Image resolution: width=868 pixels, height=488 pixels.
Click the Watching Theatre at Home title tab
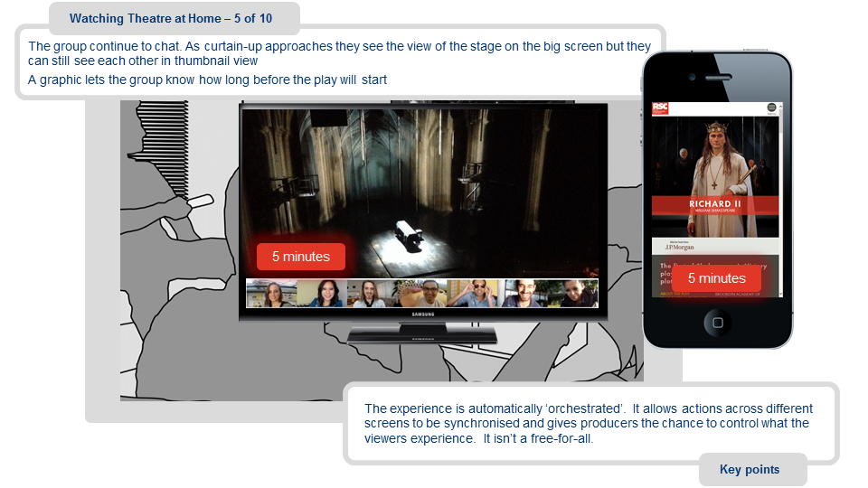[172, 18]
